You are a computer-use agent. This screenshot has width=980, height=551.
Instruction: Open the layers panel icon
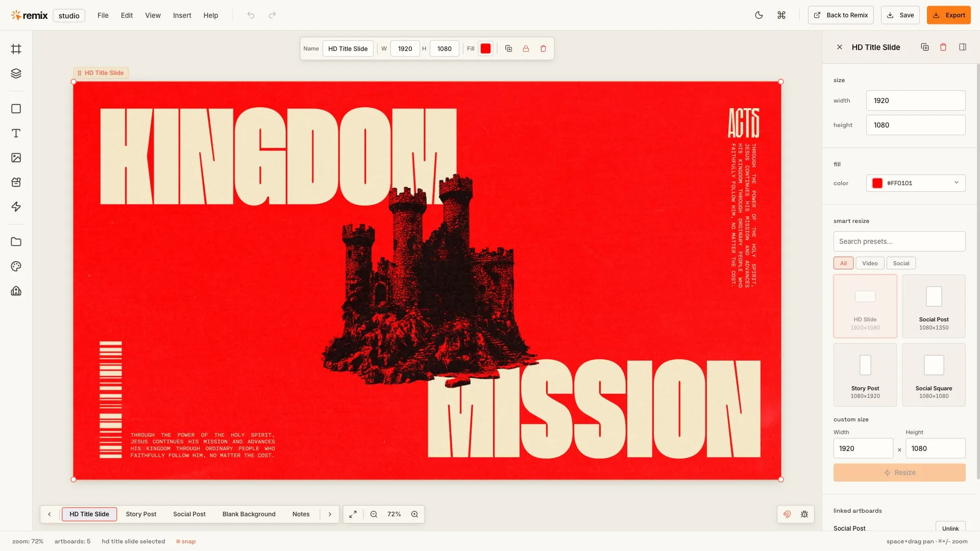coord(16,73)
